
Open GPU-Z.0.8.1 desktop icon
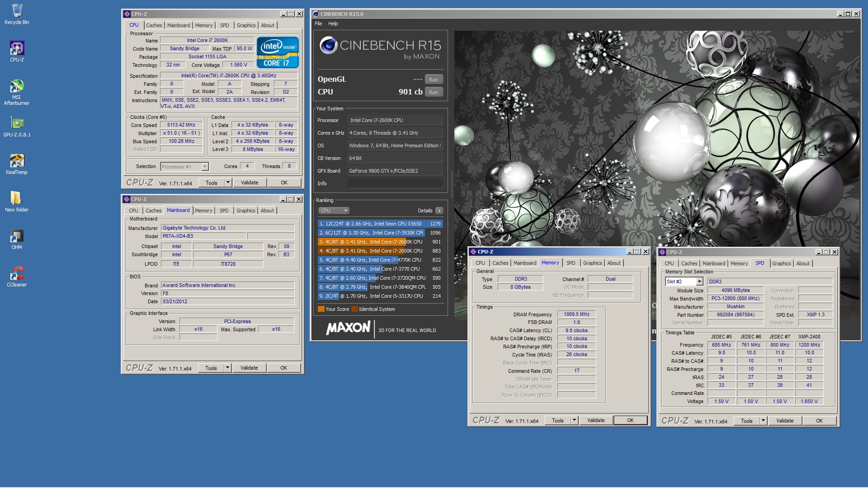(x=17, y=127)
